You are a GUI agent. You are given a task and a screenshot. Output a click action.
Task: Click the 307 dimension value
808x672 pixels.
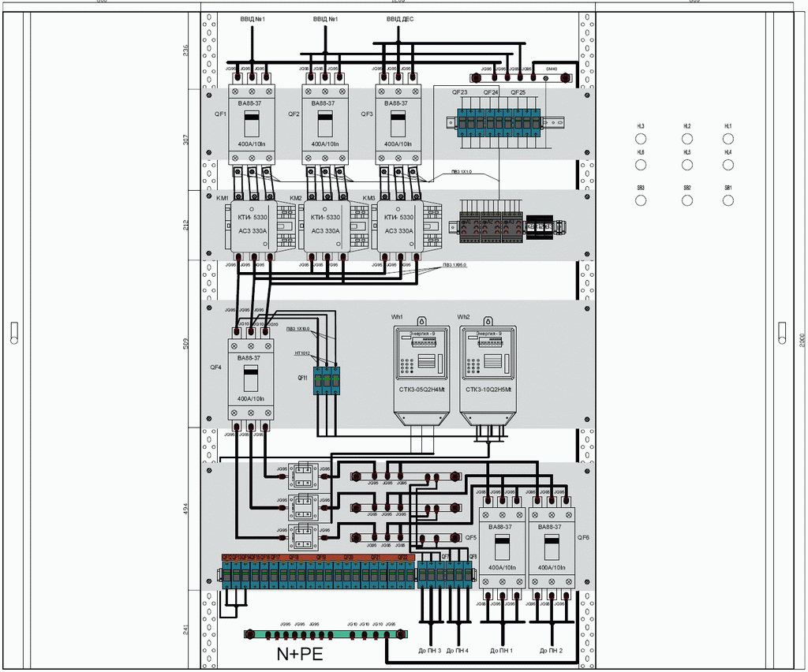[x=186, y=140]
